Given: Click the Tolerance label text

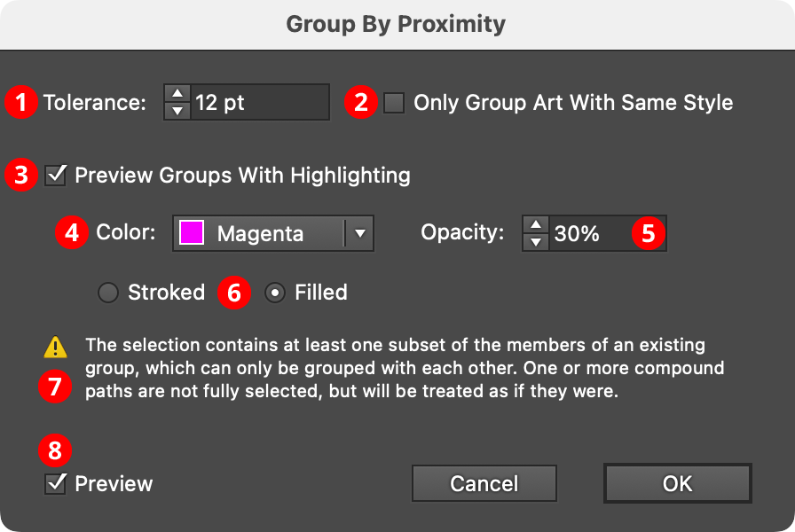Looking at the screenshot, I should 97,102.
